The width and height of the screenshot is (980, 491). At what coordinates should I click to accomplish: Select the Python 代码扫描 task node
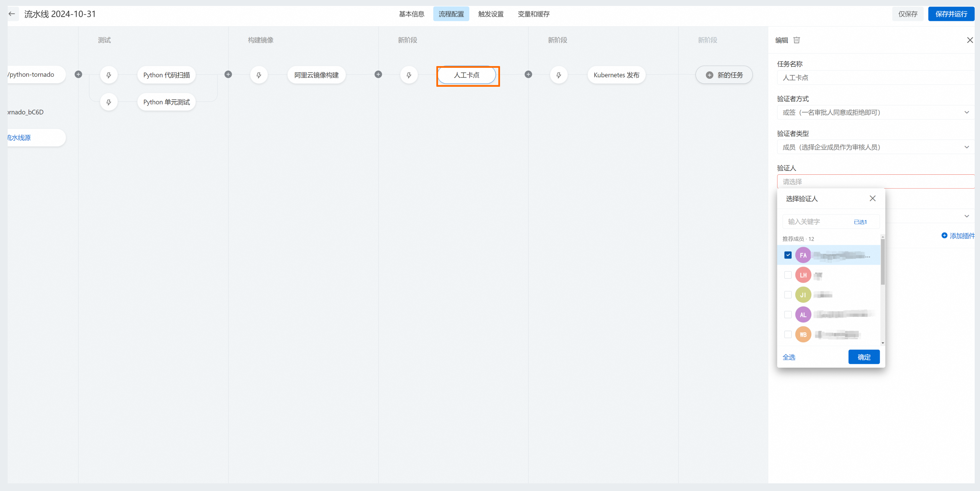pyautogui.click(x=166, y=75)
